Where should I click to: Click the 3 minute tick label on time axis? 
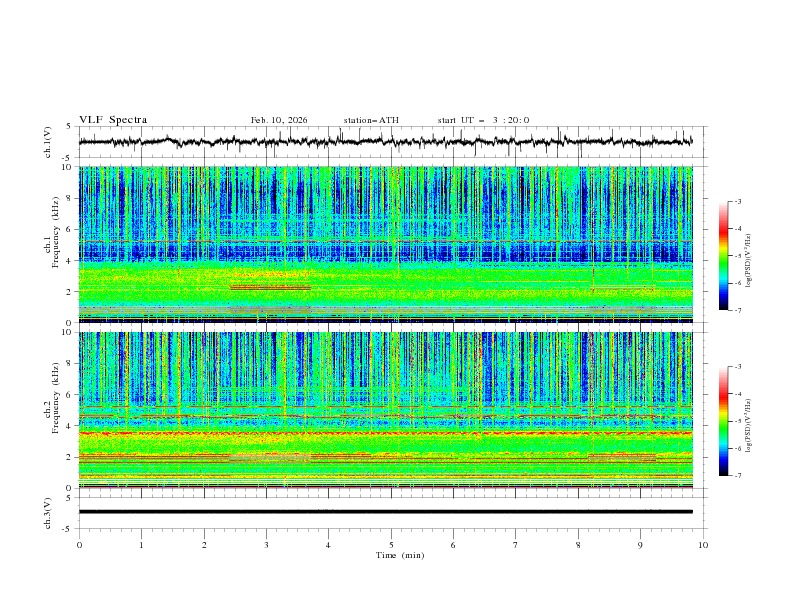coord(266,544)
